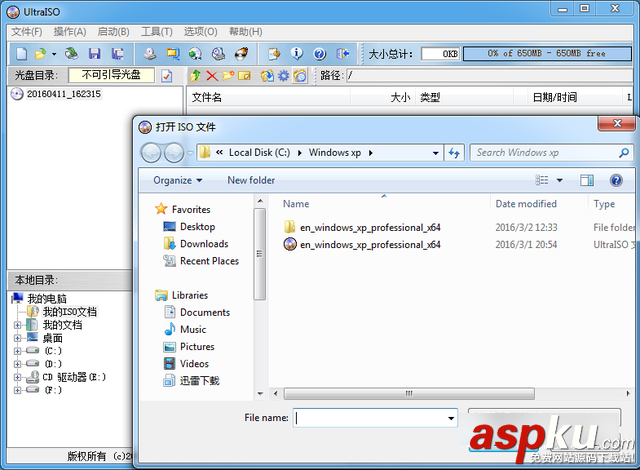Select the en_windows_xp_professional_x64 folder row

[457, 227]
